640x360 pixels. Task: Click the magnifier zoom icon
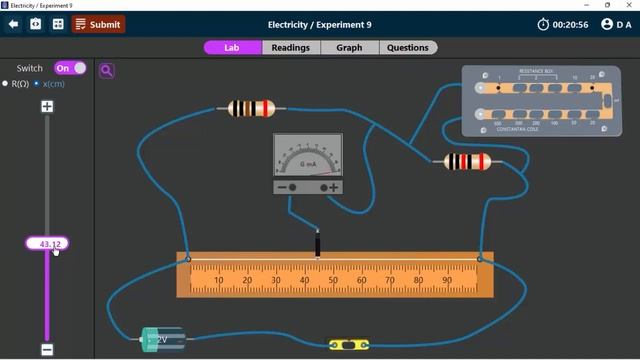(107, 71)
